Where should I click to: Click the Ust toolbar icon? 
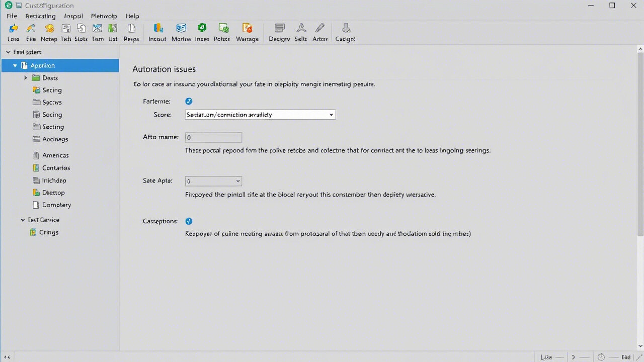pos(113,29)
